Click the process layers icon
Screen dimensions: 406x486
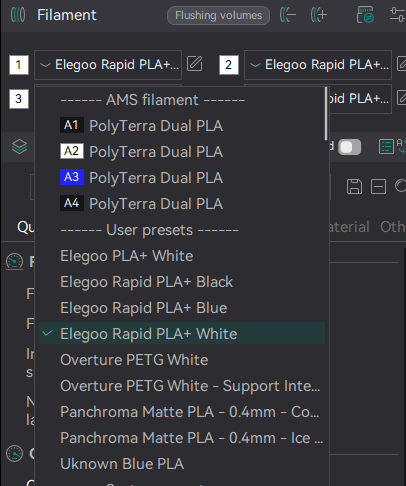pyautogui.click(x=19, y=146)
